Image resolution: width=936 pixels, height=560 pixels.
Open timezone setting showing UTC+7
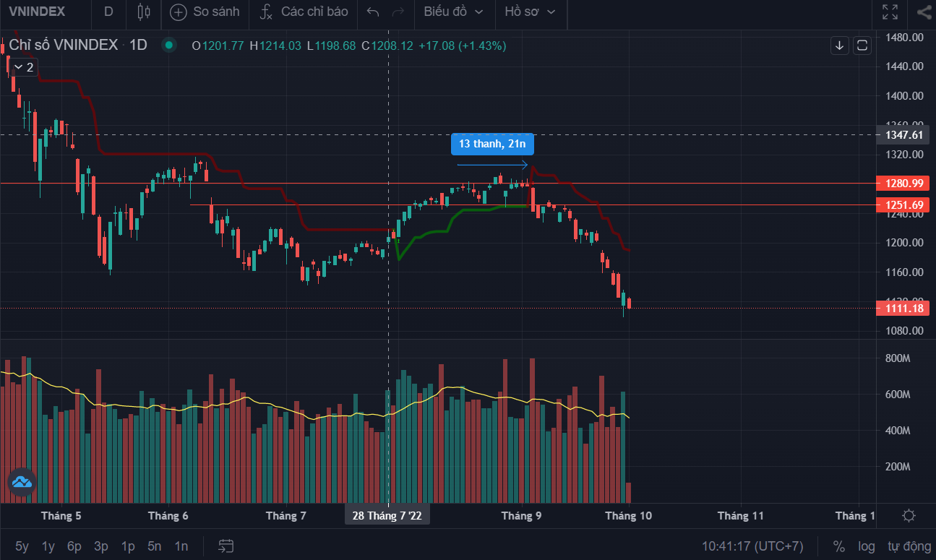(752, 546)
